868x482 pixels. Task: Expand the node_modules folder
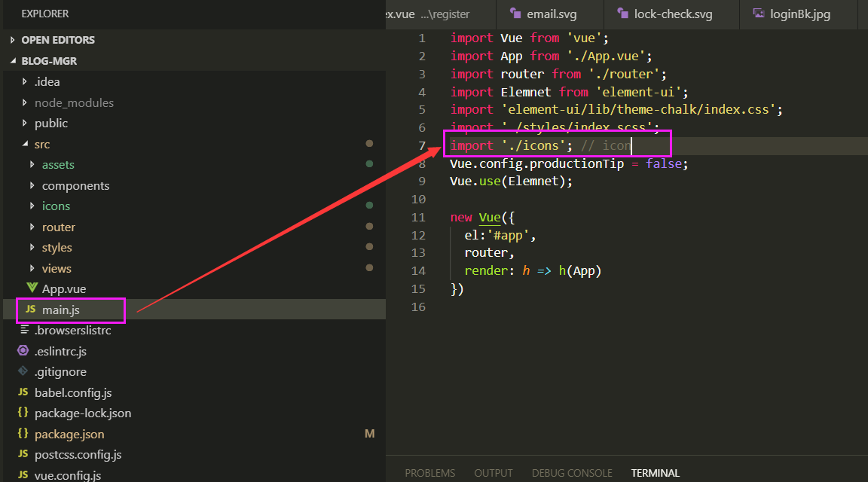coord(24,102)
